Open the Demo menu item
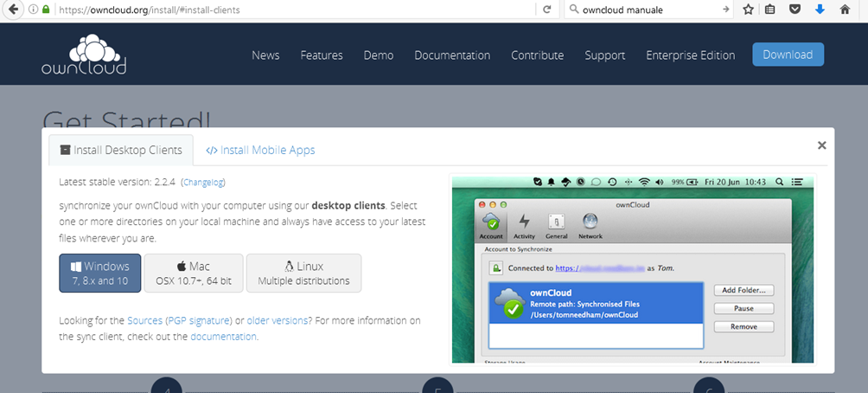This screenshot has height=393, width=868. [379, 55]
